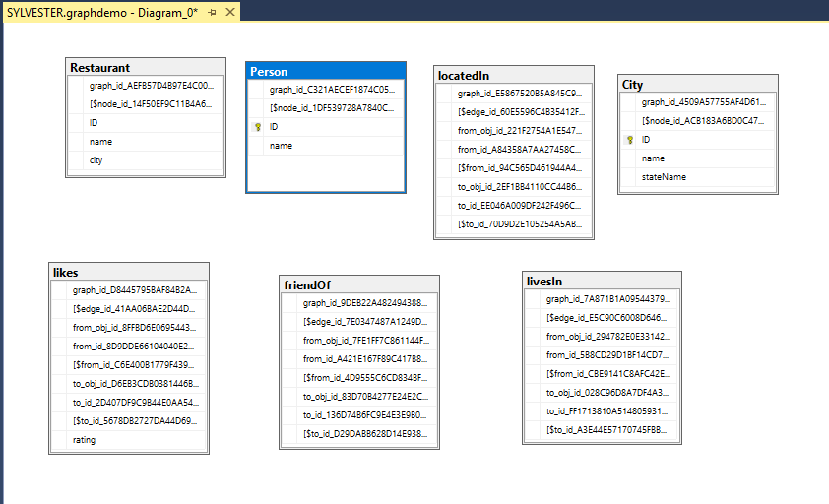Click the primary key icon in Person table

tap(256, 127)
